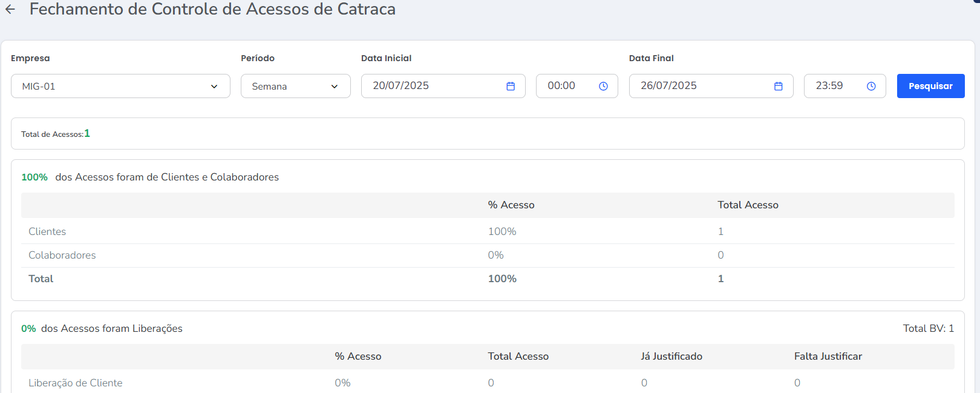Expand the Empresa dropdown showing MIG-01
The width and height of the screenshot is (980, 393).
click(x=120, y=86)
